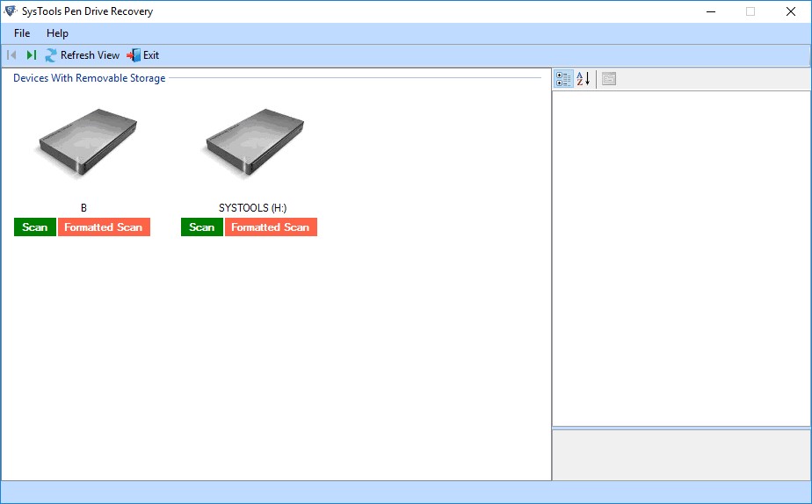Click the grey previous arrow toolbar icon
Viewport: 812px width, 504px height.
click(x=12, y=55)
